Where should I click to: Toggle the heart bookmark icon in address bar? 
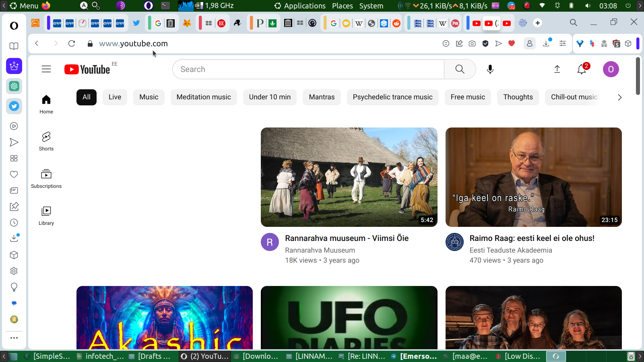(x=512, y=43)
